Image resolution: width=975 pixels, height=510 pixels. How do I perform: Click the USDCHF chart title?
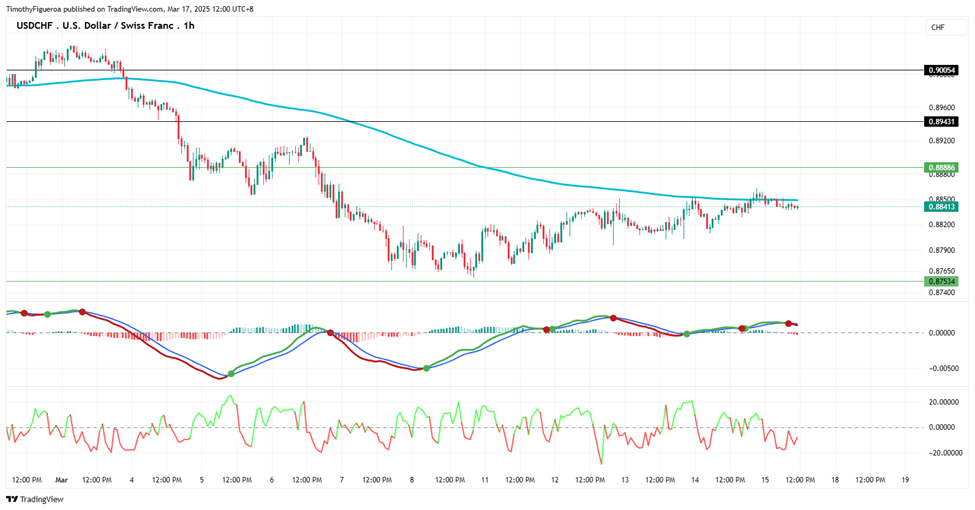105,26
